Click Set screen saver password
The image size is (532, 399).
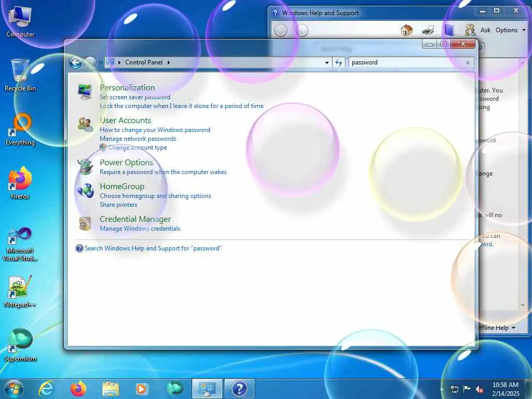tap(135, 97)
